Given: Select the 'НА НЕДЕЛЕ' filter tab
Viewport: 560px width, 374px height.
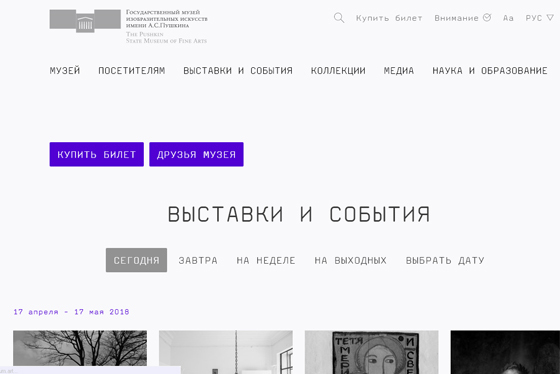Looking at the screenshot, I should coord(266,260).
